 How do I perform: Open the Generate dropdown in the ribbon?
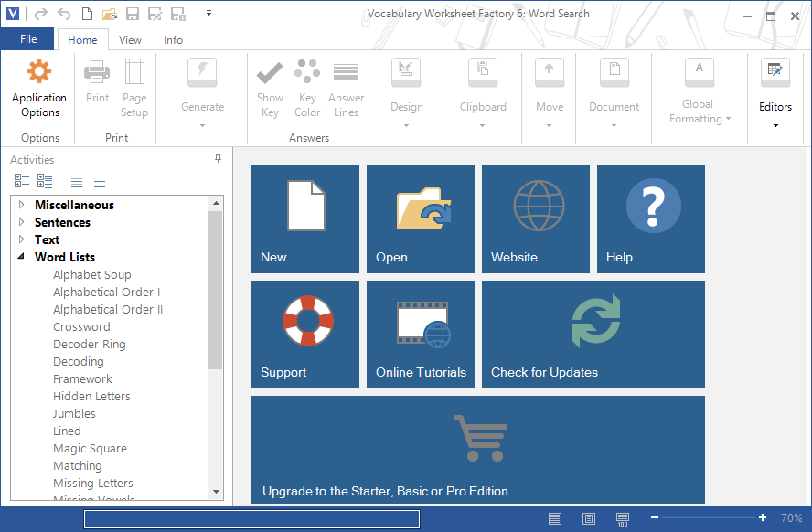pyautogui.click(x=202, y=93)
